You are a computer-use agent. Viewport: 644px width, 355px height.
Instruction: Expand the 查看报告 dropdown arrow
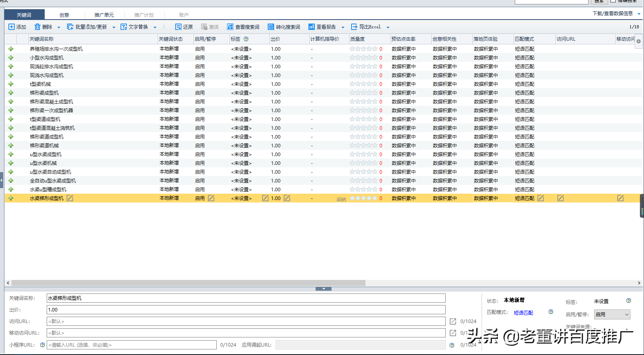click(x=343, y=28)
